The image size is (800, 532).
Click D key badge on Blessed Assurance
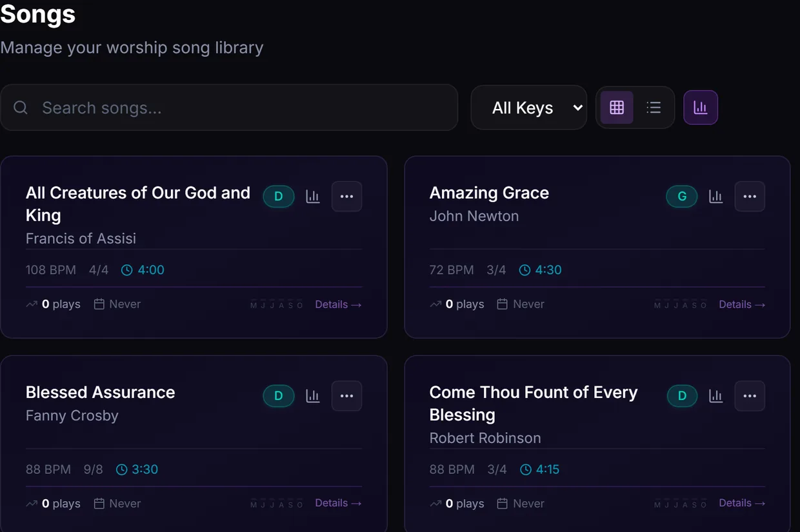point(279,396)
